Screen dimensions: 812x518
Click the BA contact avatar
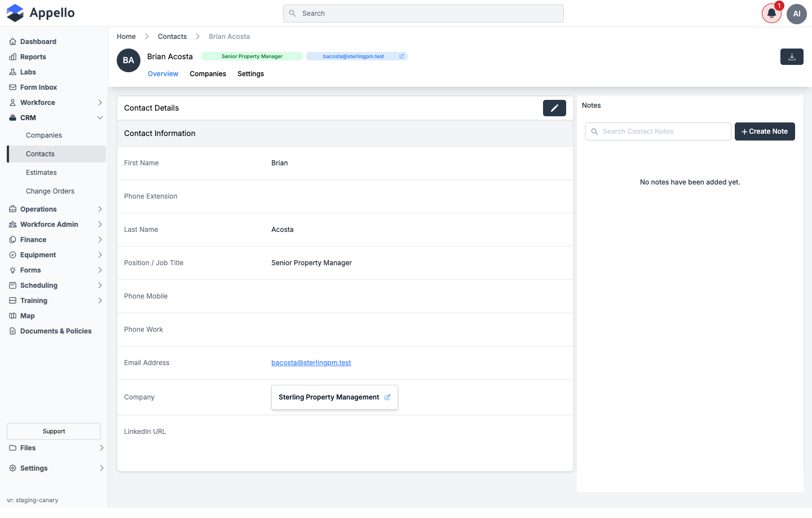129,60
